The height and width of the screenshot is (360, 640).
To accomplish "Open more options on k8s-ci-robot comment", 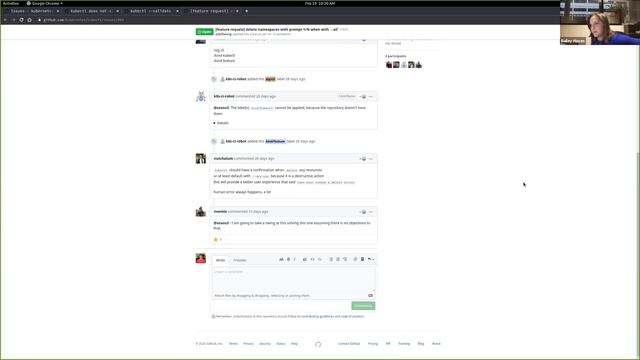I will pos(371,97).
